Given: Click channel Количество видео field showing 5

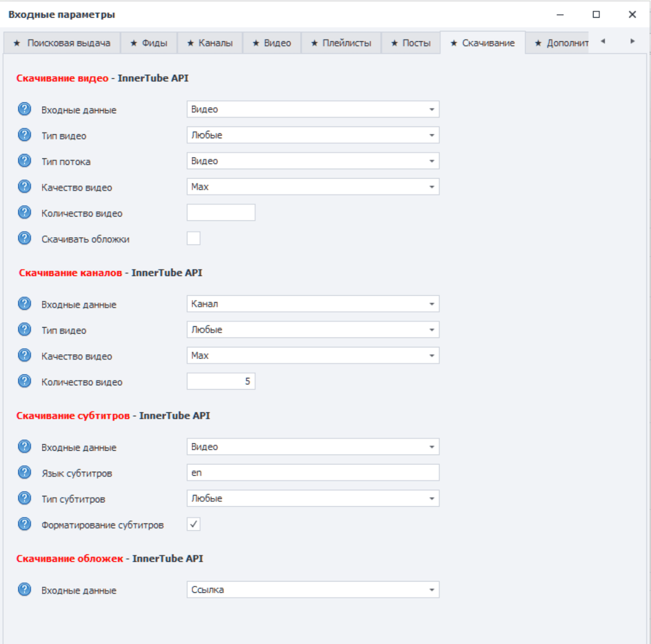Looking at the screenshot, I should pos(221,381).
